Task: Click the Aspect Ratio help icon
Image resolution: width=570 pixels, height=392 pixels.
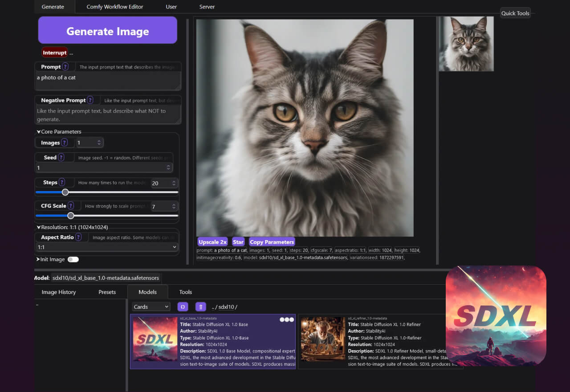Action: 78,237
